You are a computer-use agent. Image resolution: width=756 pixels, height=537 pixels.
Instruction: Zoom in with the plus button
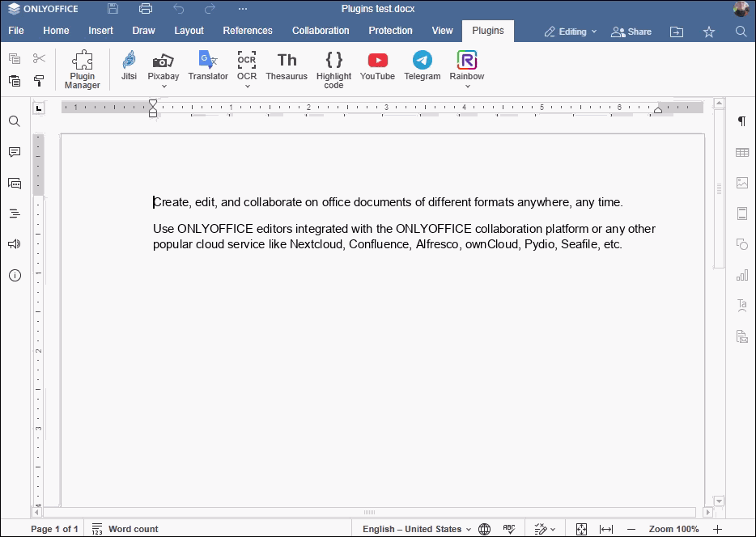tap(717, 529)
